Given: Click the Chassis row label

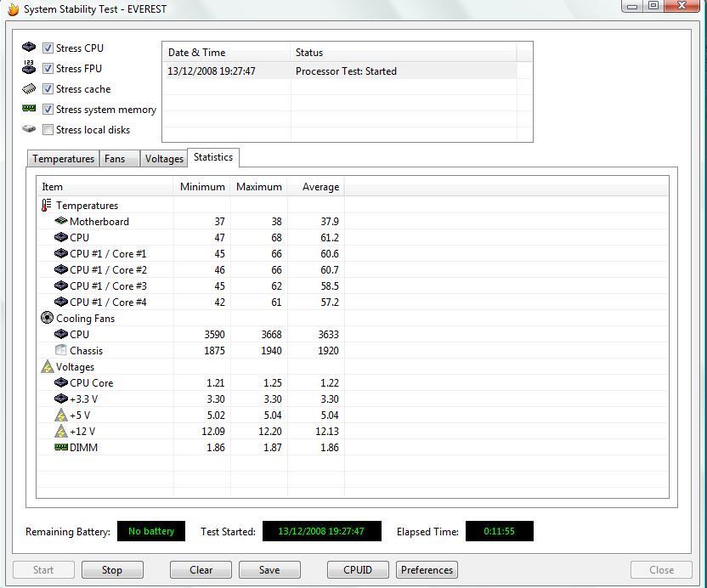Looking at the screenshot, I should point(86,351).
